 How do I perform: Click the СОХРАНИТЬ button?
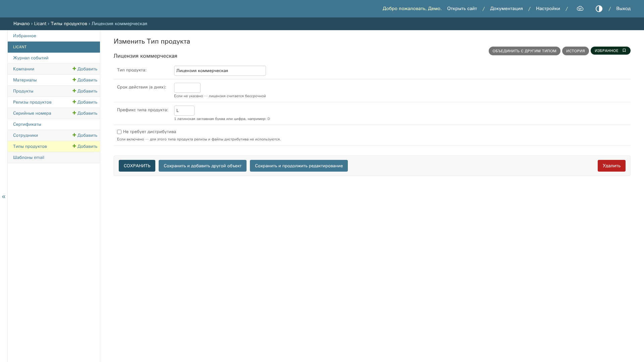(137, 166)
